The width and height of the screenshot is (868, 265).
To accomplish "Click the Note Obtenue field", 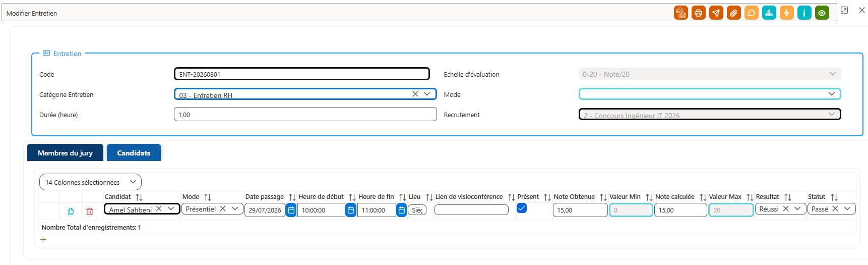I will pyautogui.click(x=580, y=210).
